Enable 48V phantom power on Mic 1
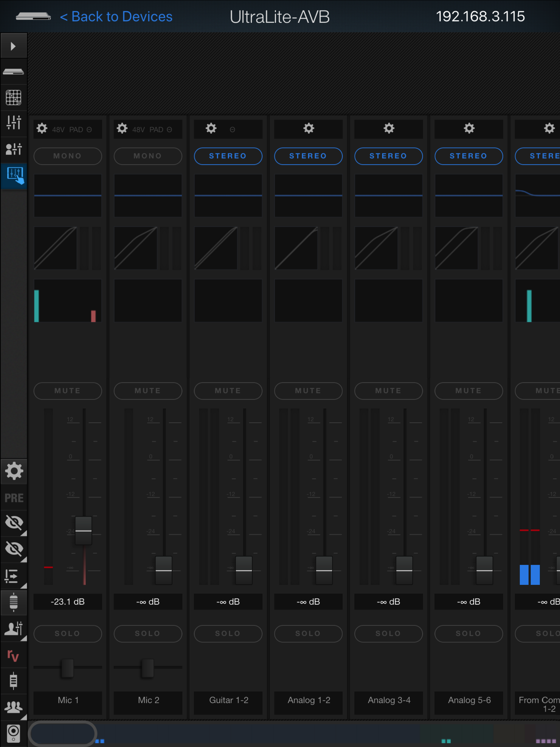Screen dimensions: 560x747 coord(58,130)
